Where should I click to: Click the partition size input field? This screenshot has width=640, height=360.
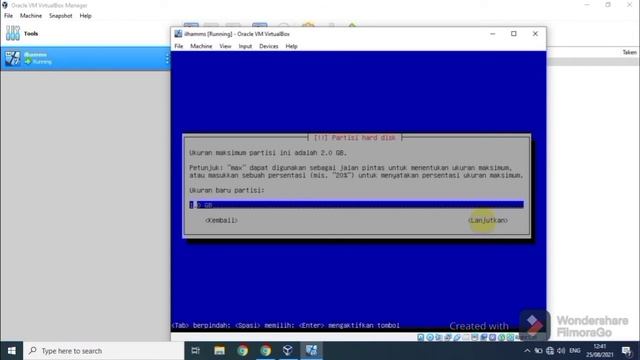tap(356, 204)
